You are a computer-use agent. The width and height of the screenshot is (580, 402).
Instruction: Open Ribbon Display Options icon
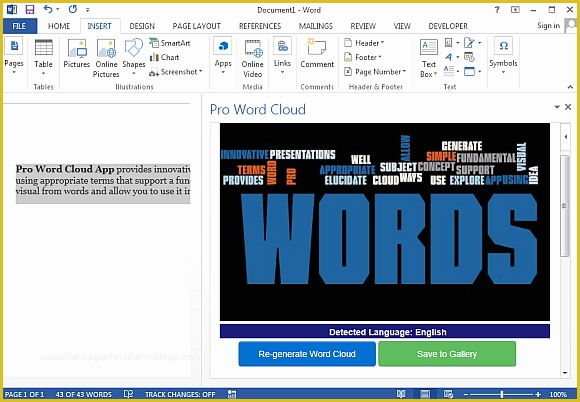(515, 10)
